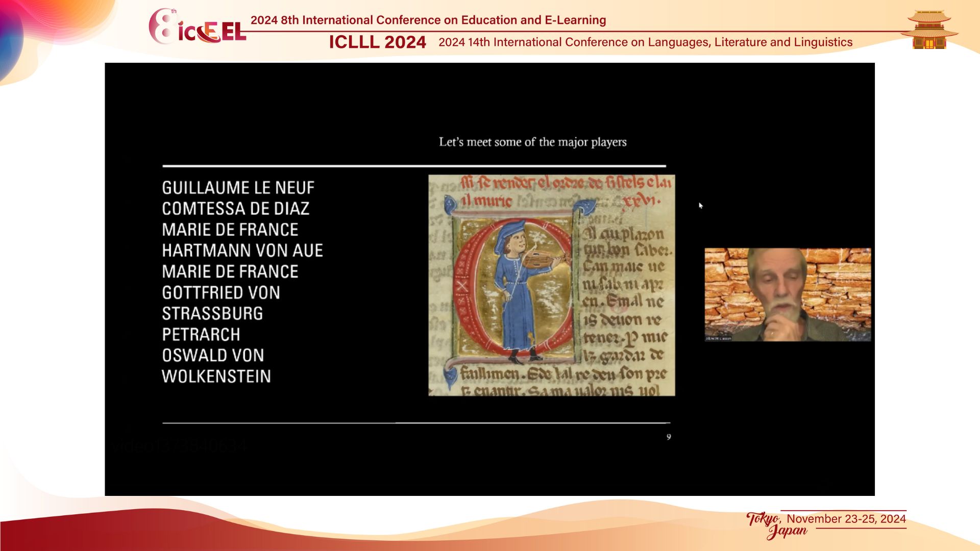Click the line "STRASSBURG"

tap(212, 313)
